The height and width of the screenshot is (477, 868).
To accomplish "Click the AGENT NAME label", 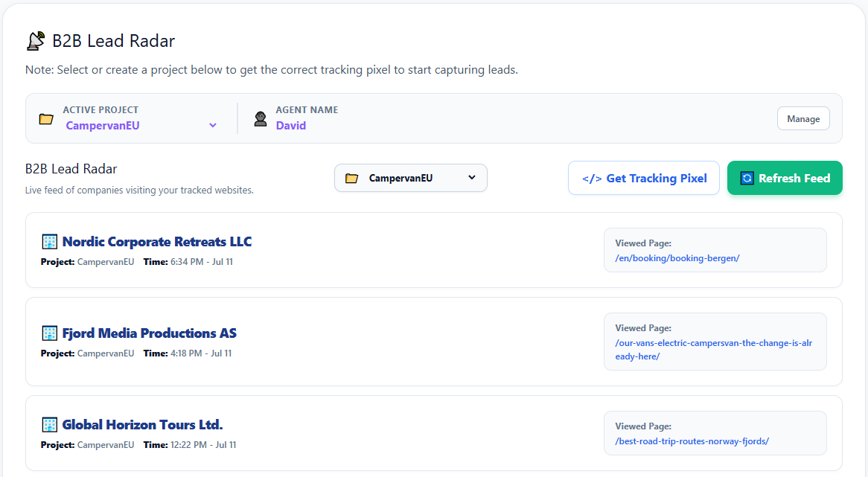I will click(307, 109).
